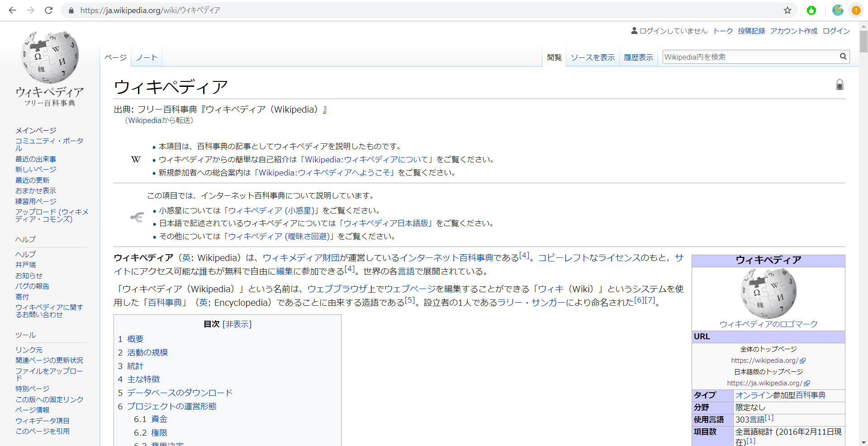Open the バグの報告 sidebar link

32,286
